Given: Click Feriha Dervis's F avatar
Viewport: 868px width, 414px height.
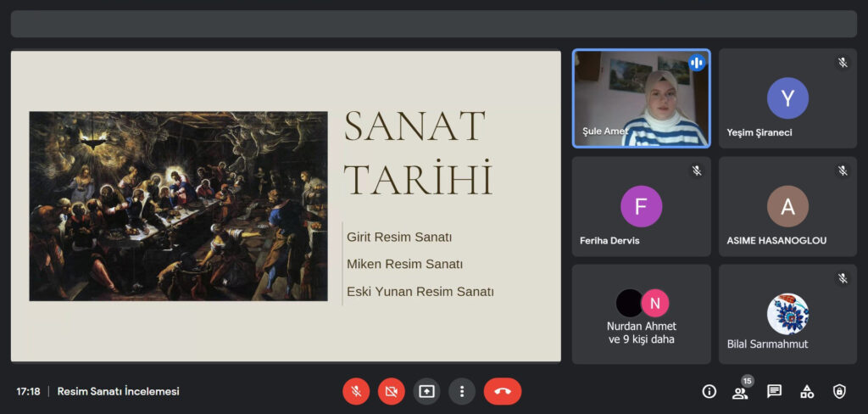Looking at the screenshot, I should [x=641, y=206].
